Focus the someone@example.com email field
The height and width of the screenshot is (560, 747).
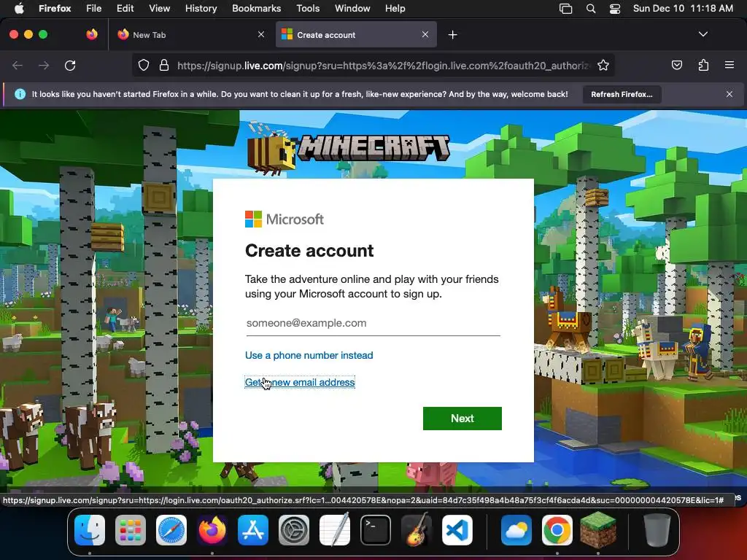pyautogui.click(x=373, y=323)
